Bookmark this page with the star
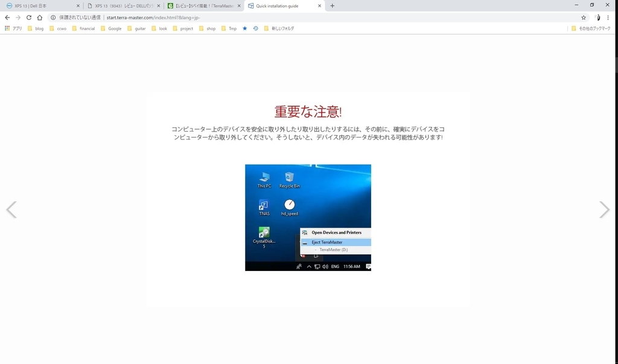Image resolution: width=618 pixels, height=364 pixels. (x=584, y=18)
